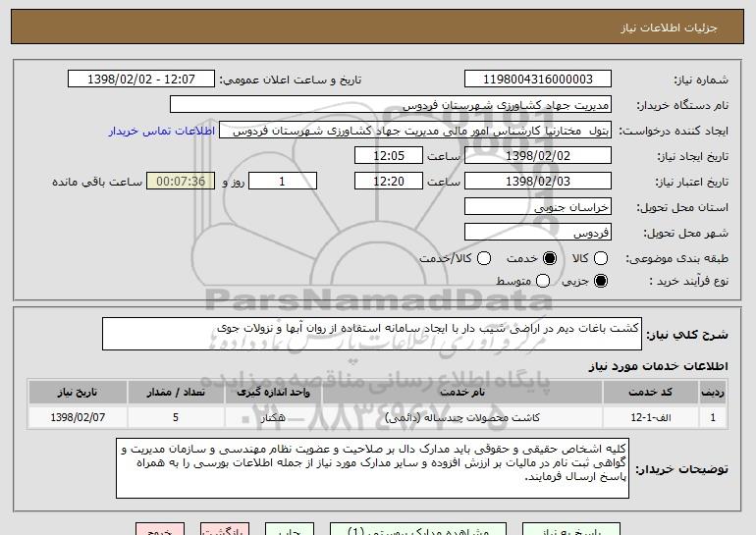Click the خروج exit button

click(160, 529)
